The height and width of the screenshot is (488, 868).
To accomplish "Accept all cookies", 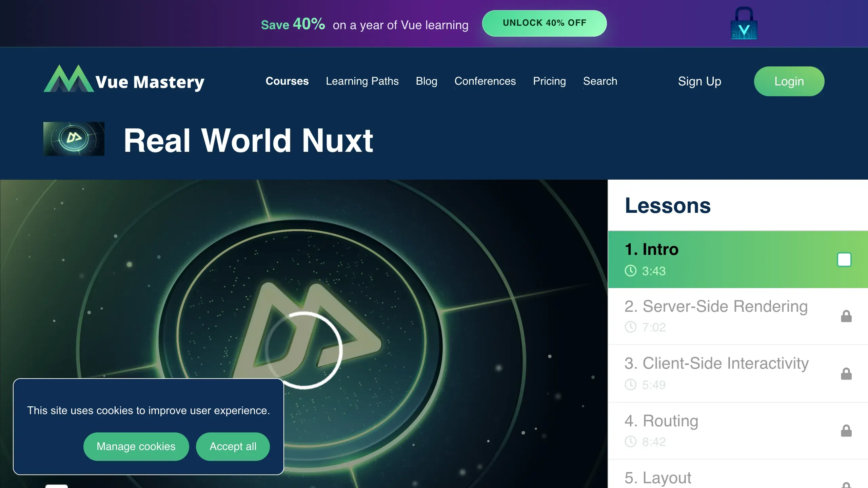I will pos(233,446).
